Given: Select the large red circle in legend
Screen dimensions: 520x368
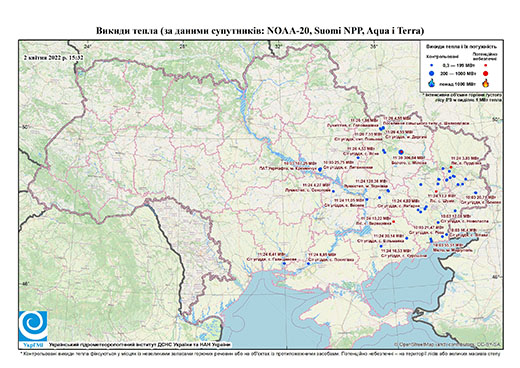Looking at the screenshot, I should pos(485,74).
